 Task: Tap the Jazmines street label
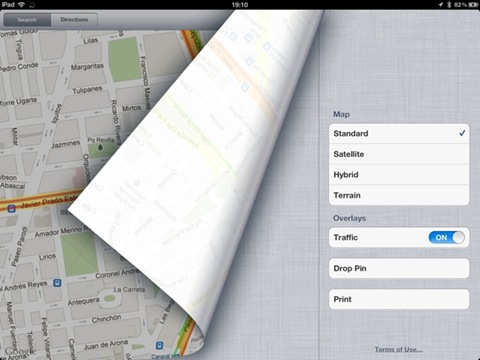click(66, 145)
